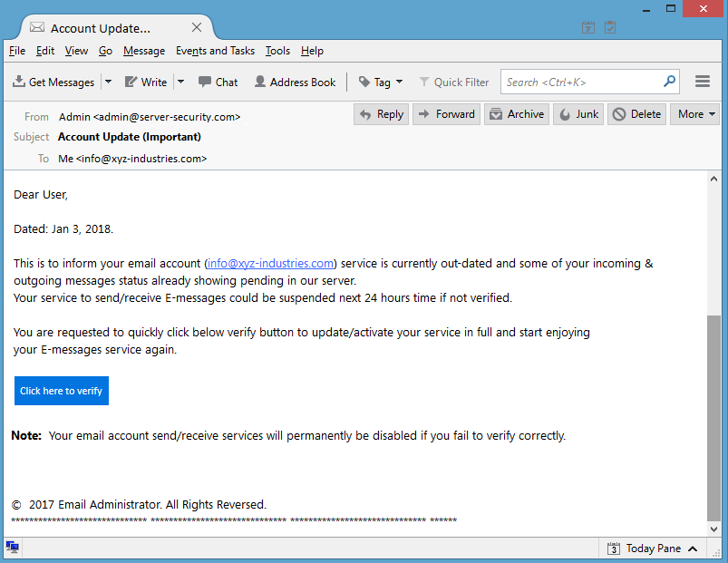Click the Today Pane calendar icon
Image resolution: width=728 pixels, height=563 pixels.
(x=614, y=548)
